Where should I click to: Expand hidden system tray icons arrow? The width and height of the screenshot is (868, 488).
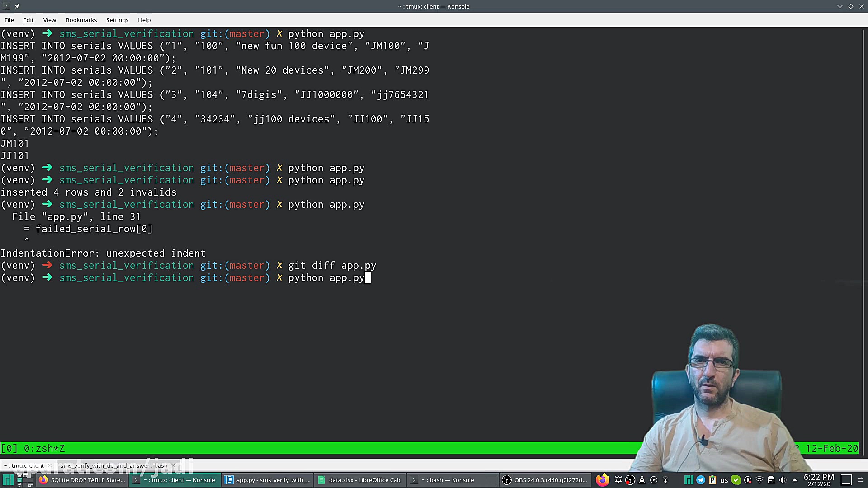[794, 480]
